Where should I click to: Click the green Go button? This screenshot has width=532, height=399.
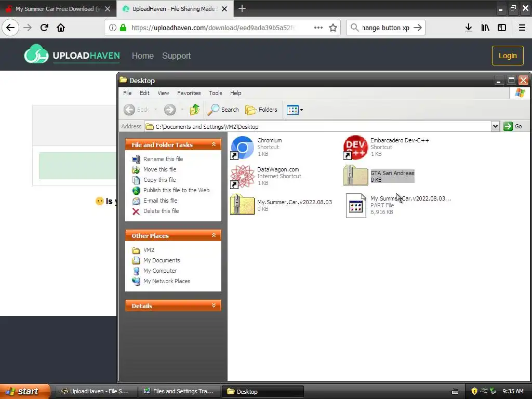(513, 126)
